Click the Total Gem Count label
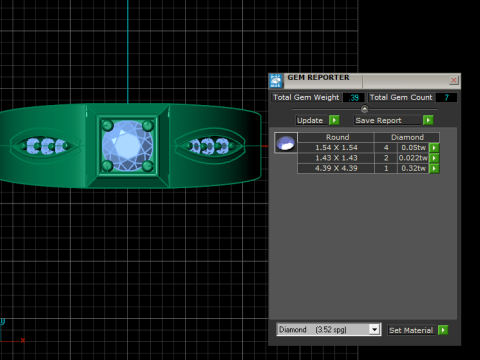Image resolution: width=480 pixels, height=360 pixels. [401, 98]
